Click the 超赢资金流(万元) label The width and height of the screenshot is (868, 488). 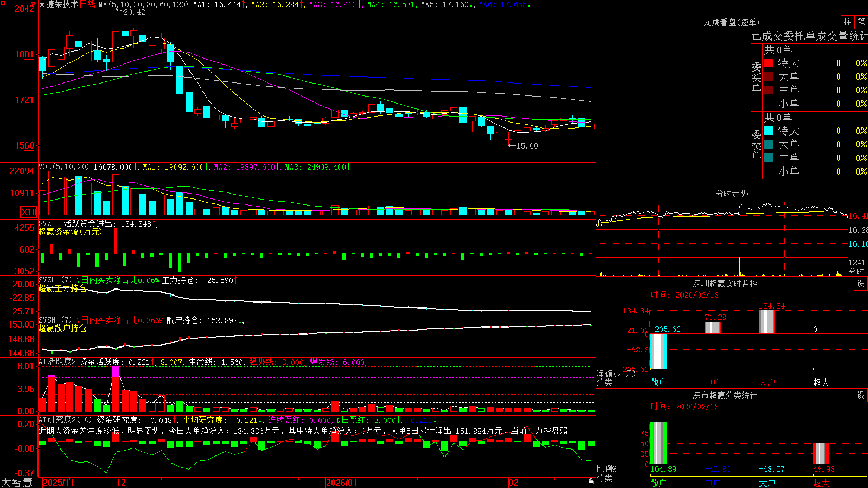[70, 232]
